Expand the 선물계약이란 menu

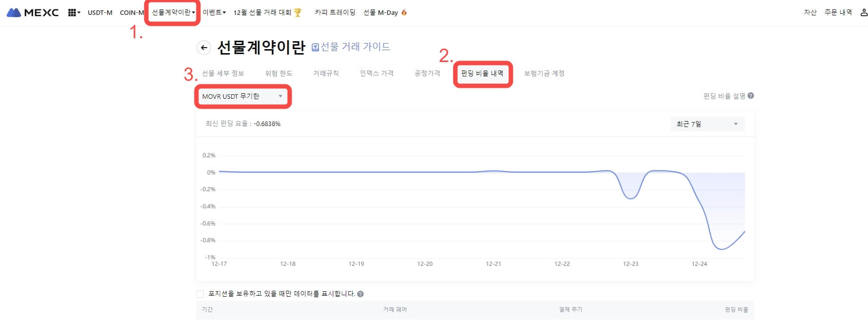pos(173,12)
